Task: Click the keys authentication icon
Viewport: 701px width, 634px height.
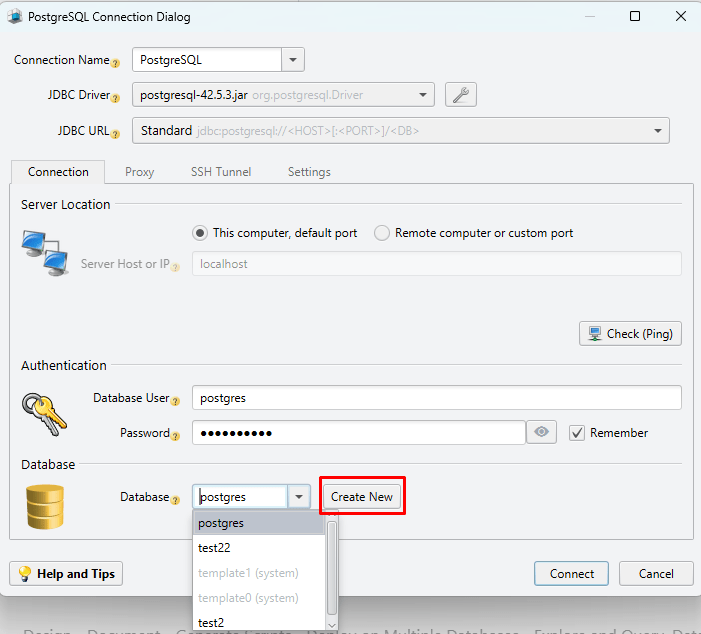Action: click(44, 414)
